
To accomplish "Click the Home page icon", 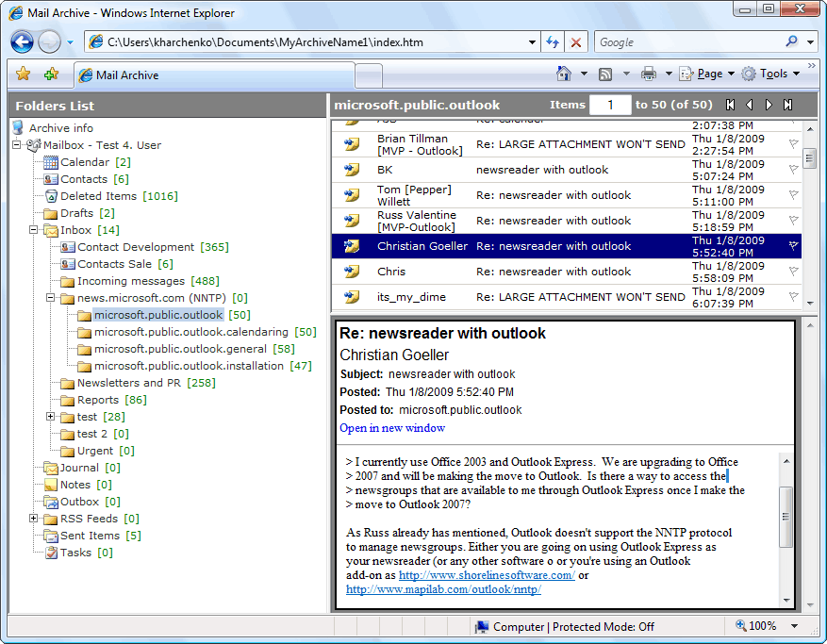I will pos(564,74).
